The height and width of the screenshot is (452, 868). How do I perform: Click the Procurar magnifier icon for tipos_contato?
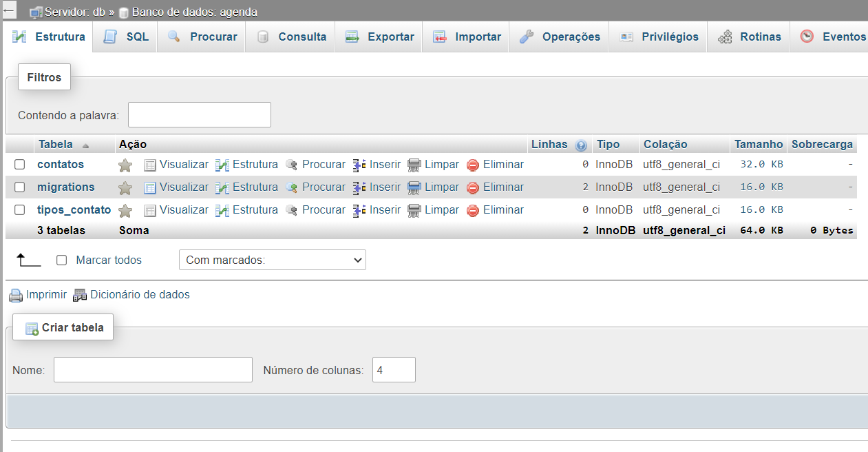pyautogui.click(x=292, y=211)
